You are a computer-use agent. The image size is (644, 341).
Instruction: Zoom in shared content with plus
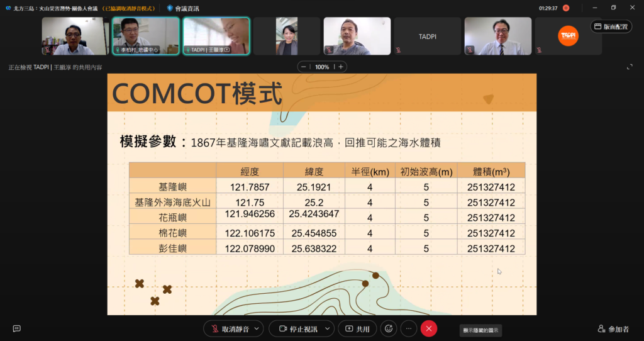coord(340,67)
